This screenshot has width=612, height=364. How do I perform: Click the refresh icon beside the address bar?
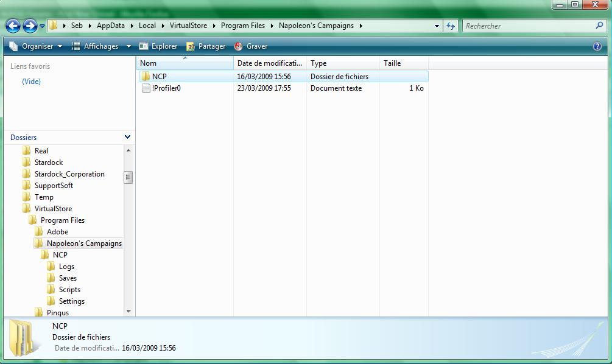[x=451, y=26]
